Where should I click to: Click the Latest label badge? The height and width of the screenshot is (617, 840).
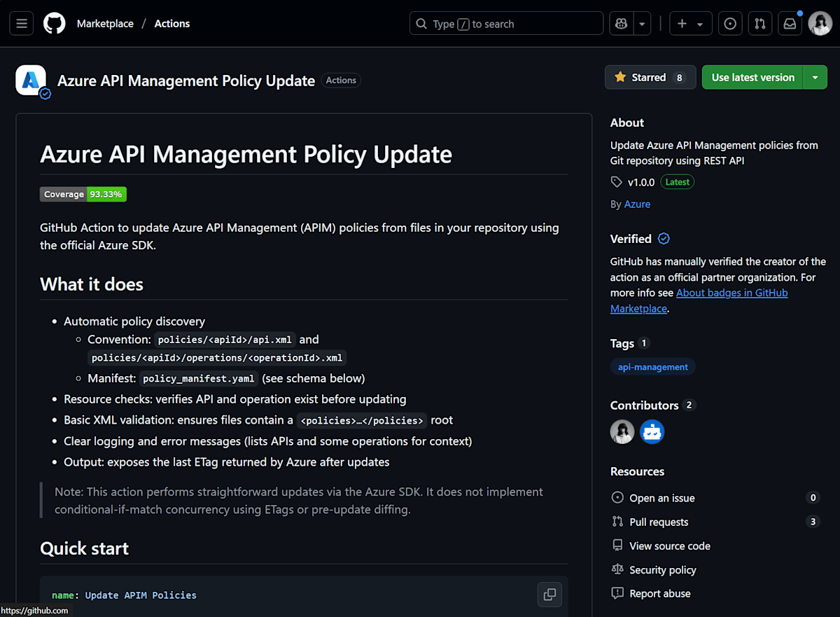tap(677, 182)
